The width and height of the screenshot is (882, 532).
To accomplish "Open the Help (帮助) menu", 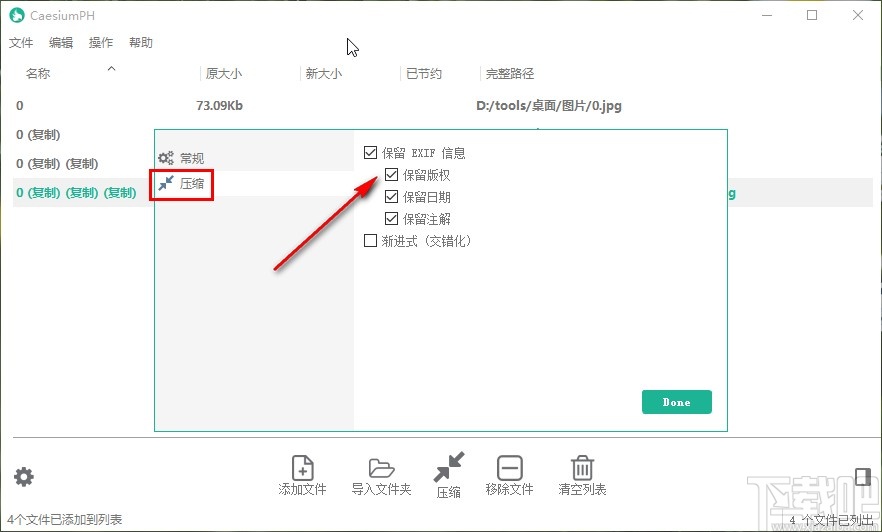I will [x=141, y=43].
